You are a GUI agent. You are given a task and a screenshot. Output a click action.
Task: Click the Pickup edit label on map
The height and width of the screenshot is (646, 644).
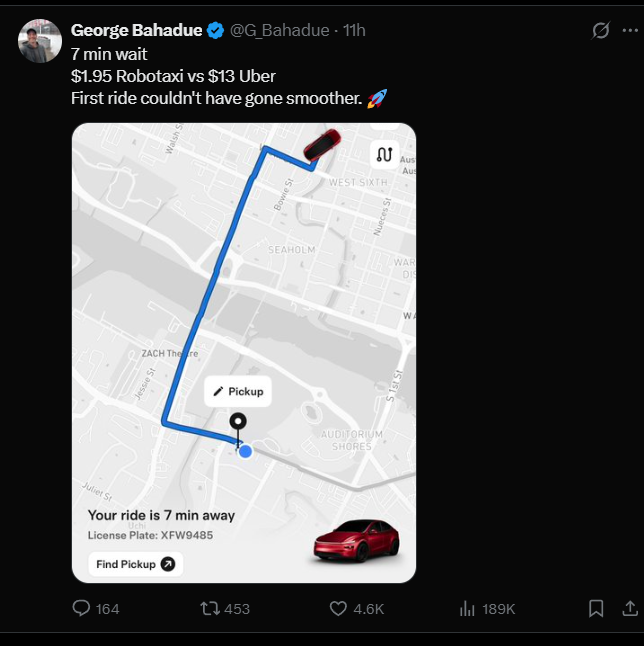[238, 391]
